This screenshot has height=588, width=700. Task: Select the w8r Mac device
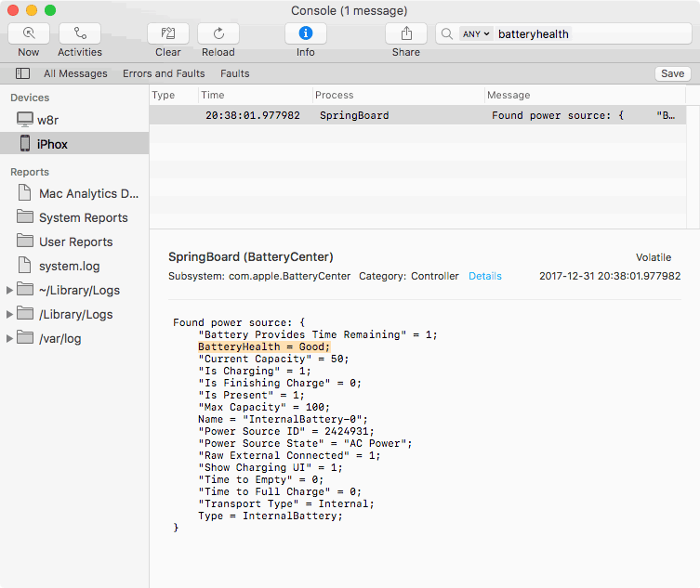(x=47, y=120)
